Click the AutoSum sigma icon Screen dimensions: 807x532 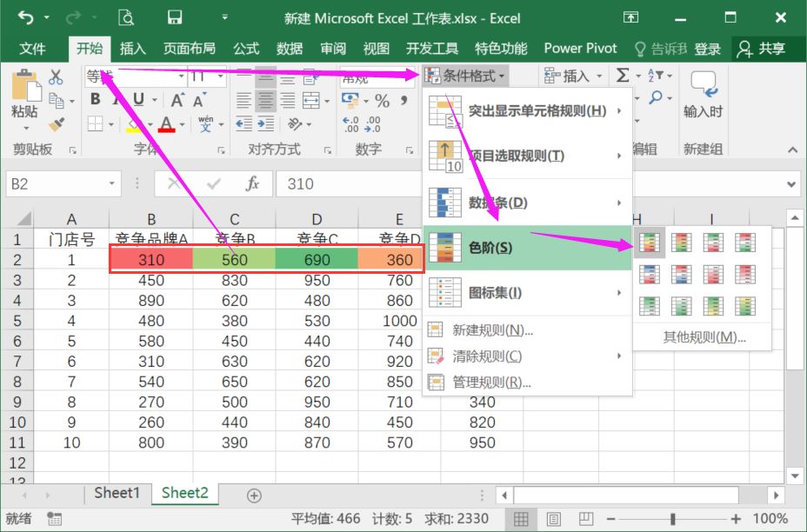[x=623, y=76]
